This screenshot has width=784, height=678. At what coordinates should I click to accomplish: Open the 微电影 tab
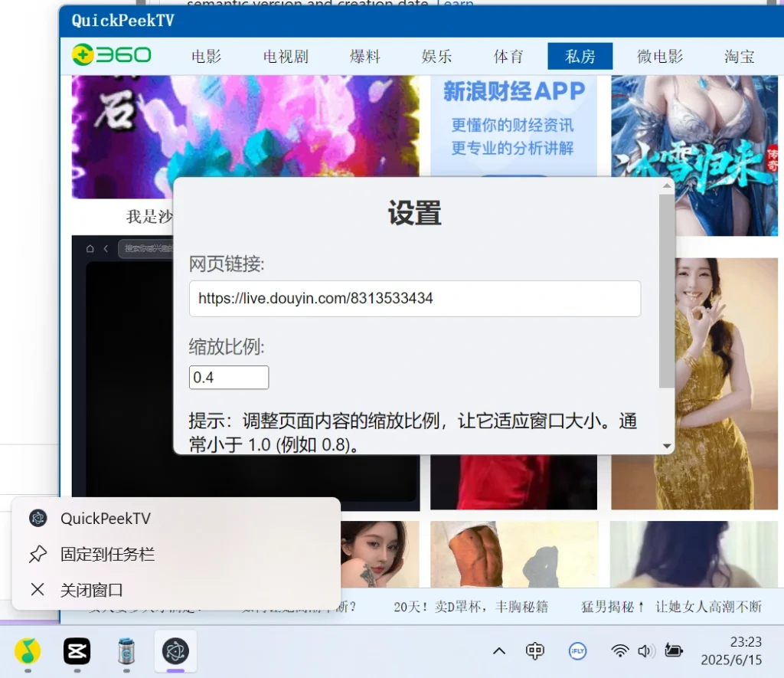[x=660, y=56]
